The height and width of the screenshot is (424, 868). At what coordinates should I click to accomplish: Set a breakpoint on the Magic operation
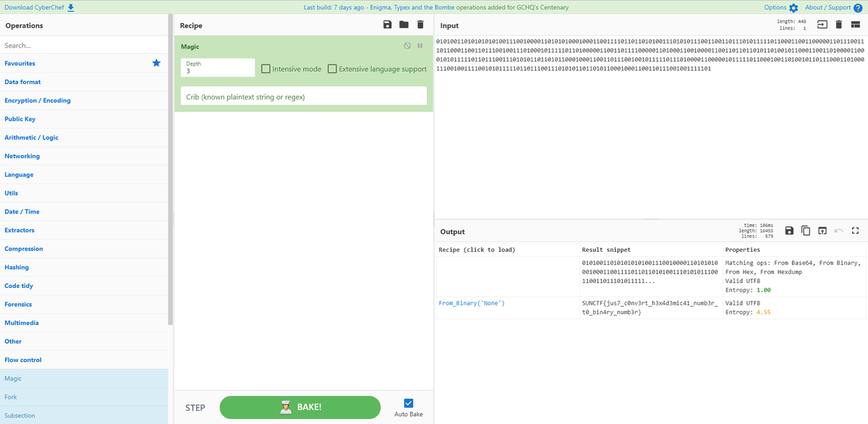(420, 46)
